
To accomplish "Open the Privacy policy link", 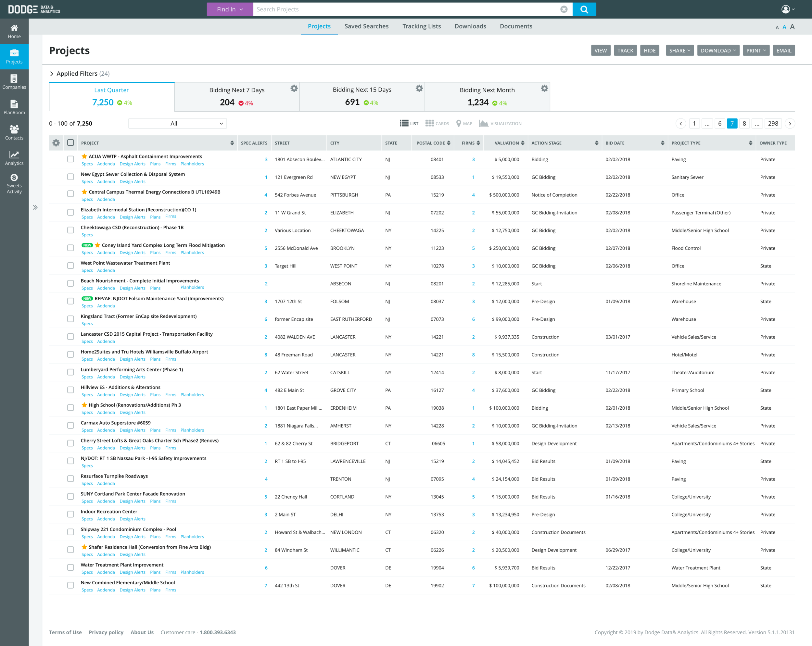I will 106,632.
